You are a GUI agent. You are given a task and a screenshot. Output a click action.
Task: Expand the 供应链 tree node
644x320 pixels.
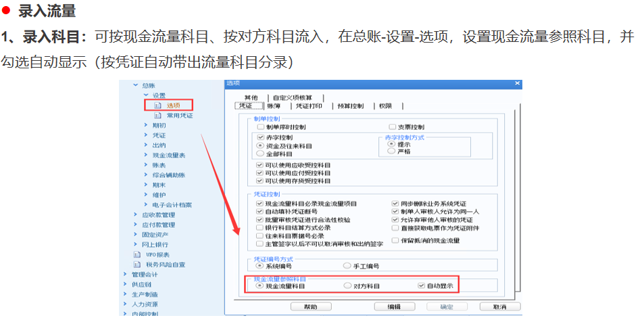point(125,284)
